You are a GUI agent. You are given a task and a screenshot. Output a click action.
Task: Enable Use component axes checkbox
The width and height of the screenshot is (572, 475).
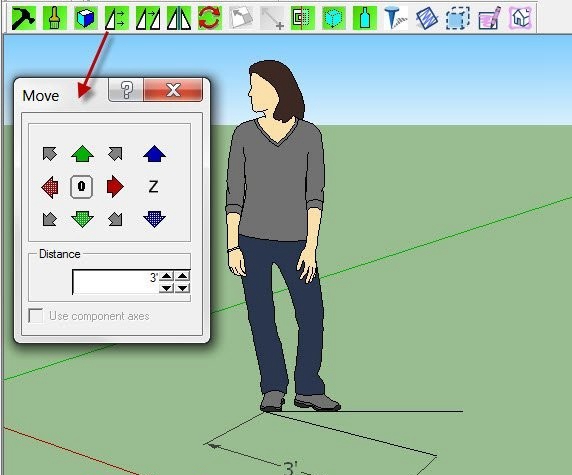[36, 316]
